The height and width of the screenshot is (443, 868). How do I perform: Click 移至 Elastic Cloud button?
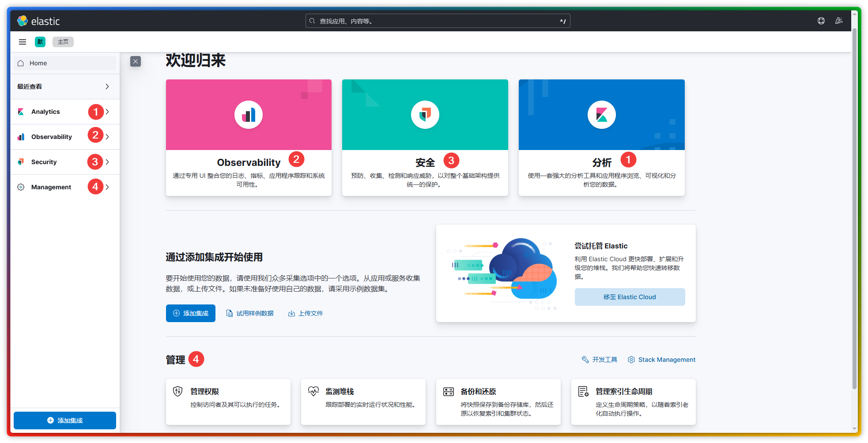(630, 297)
